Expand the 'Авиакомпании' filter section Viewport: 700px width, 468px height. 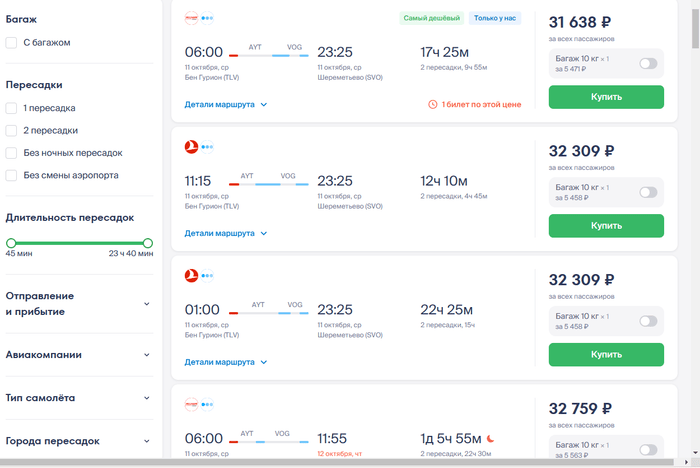click(146, 354)
